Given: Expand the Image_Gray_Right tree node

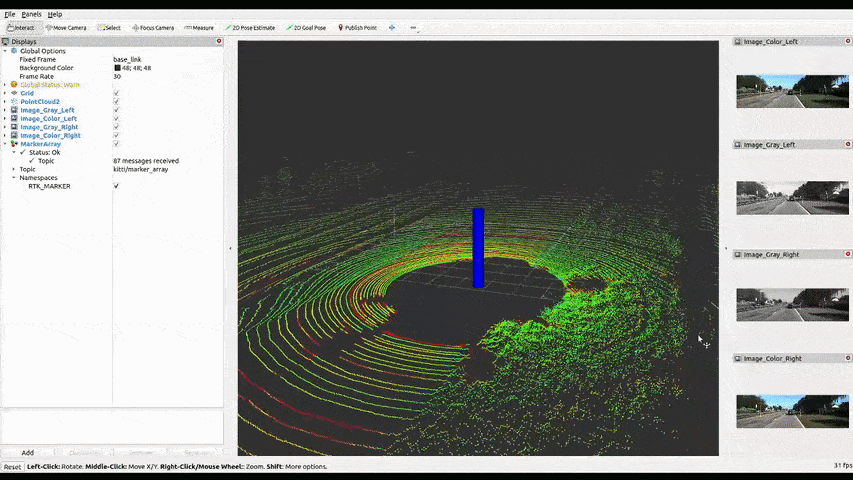Looking at the screenshot, I should click(x=5, y=127).
